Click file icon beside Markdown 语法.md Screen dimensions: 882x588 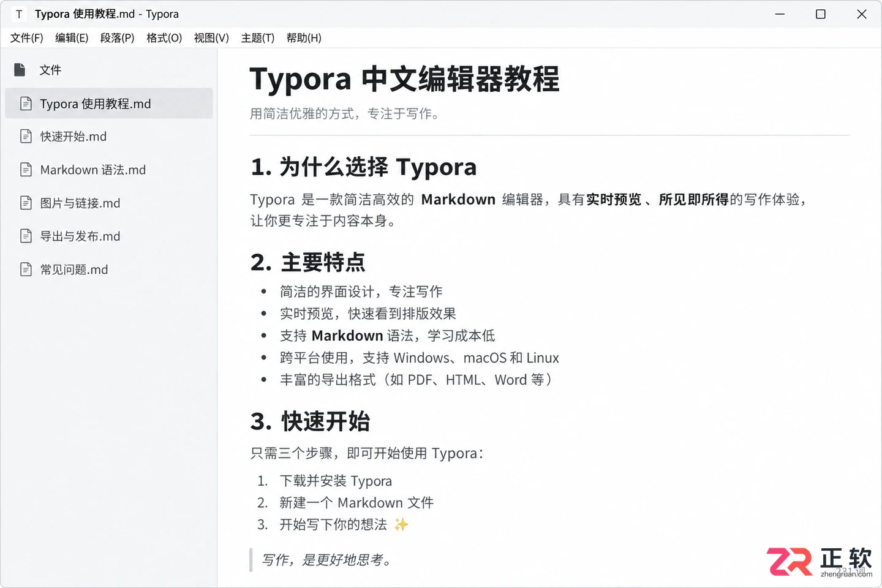click(x=26, y=170)
